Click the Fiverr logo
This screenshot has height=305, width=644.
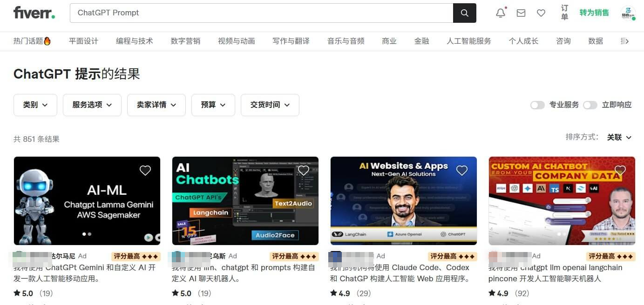click(34, 13)
